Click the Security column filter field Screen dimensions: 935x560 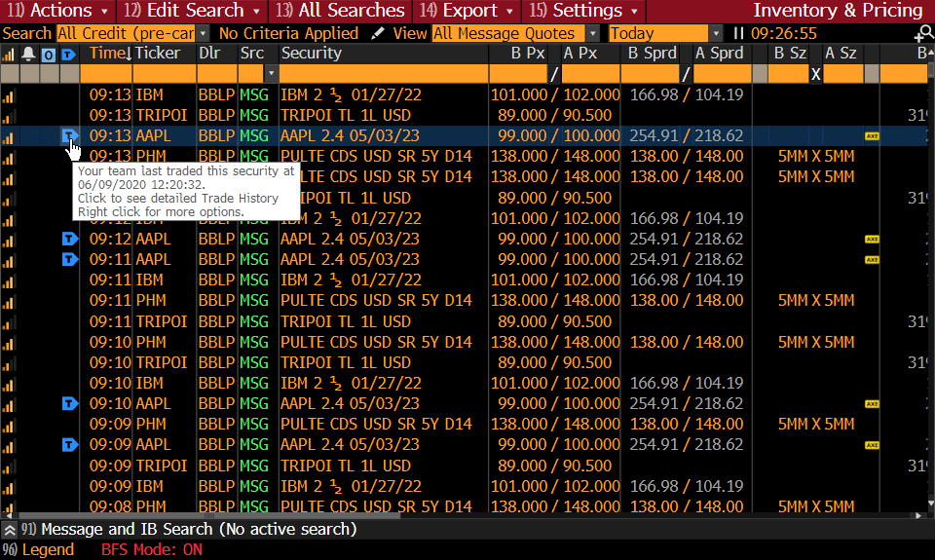coord(383,74)
